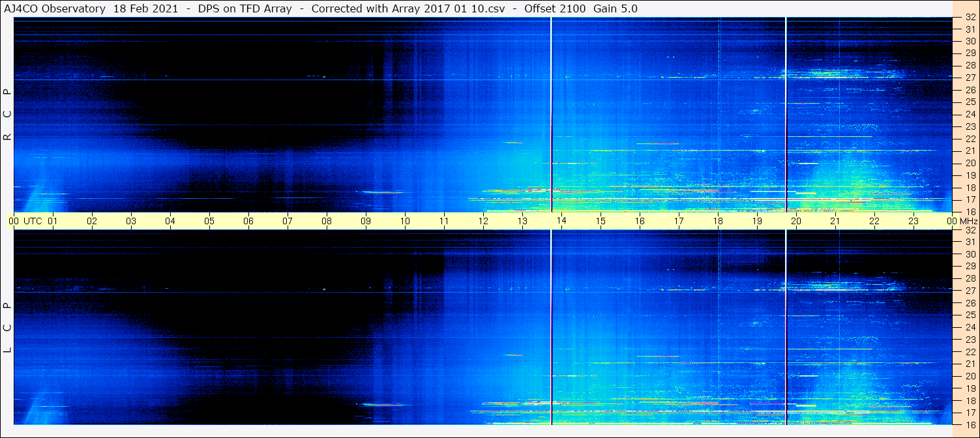Click hour "01" on the time axis
This screenshot has width=980, height=438.
53,222
